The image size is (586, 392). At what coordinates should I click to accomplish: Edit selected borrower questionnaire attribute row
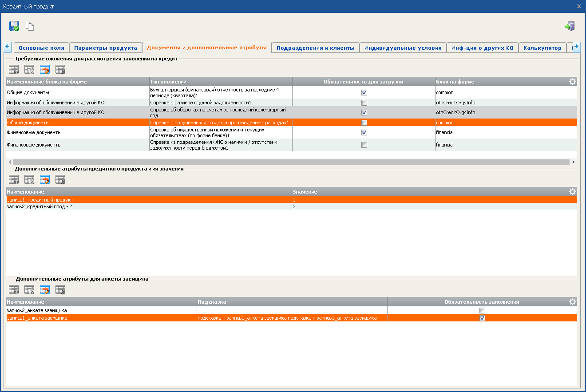coord(45,290)
